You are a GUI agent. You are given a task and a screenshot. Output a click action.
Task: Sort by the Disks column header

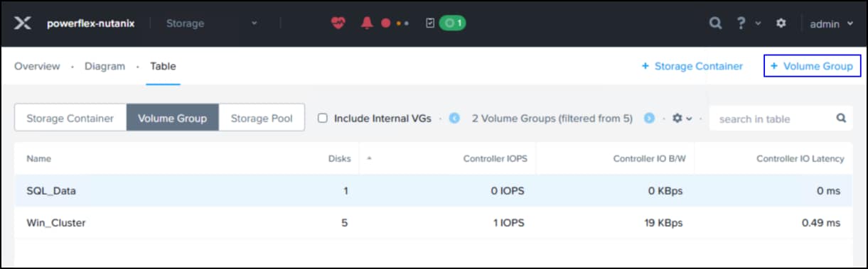point(341,159)
